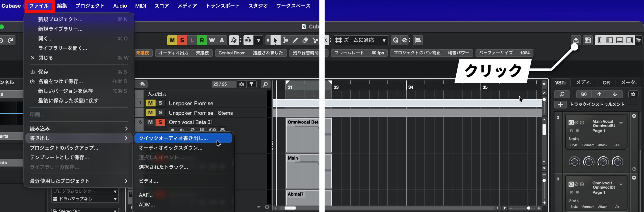Switch to the CR tab
The image size is (644, 212).
point(606,83)
